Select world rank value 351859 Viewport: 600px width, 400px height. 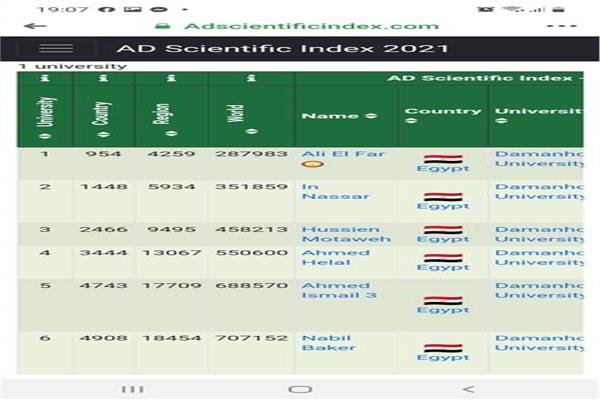[251, 187]
